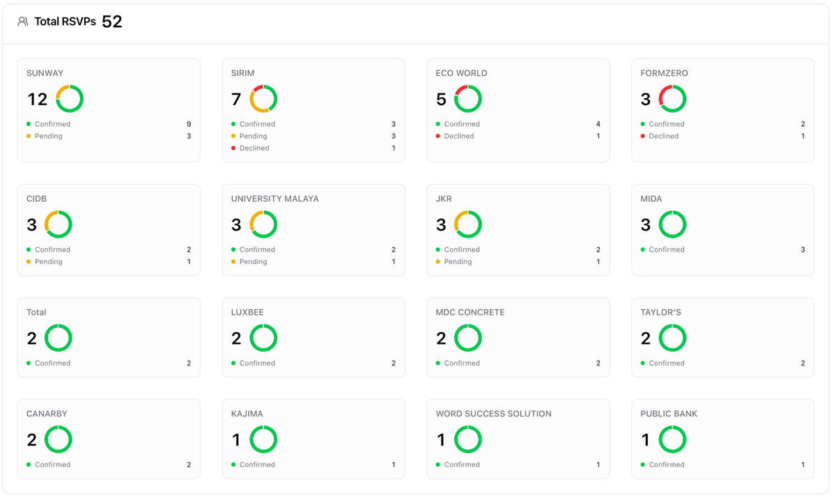Click the total count 52 in header

(112, 22)
